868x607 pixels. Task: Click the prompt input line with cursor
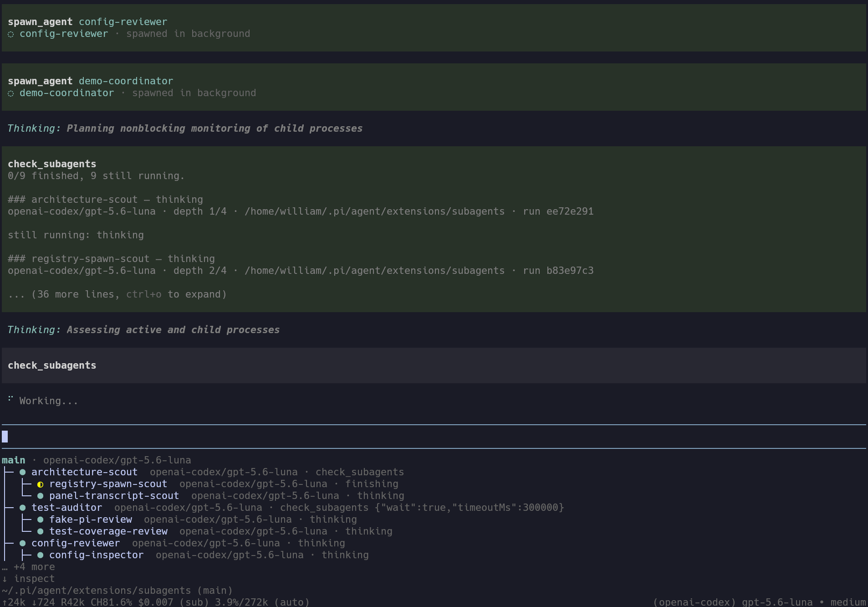434,437
